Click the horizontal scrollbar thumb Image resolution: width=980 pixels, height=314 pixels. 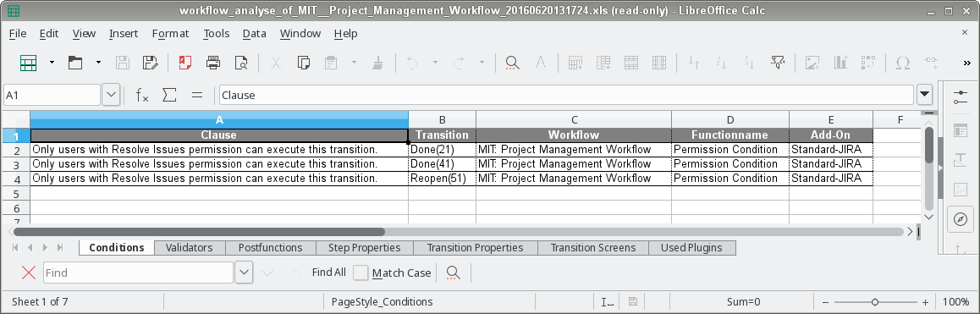(199, 232)
